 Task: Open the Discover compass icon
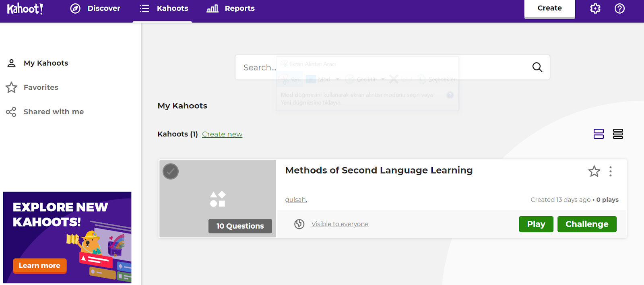pos(75,8)
